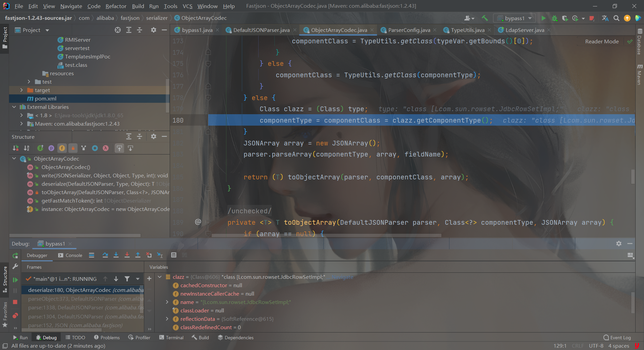Open Console tab in debug panel
The width and height of the screenshot is (644, 350).
[x=70, y=255]
